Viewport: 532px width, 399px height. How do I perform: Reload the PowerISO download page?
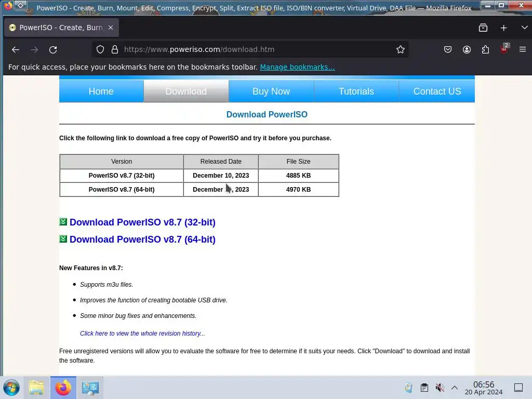pyautogui.click(x=53, y=49)
